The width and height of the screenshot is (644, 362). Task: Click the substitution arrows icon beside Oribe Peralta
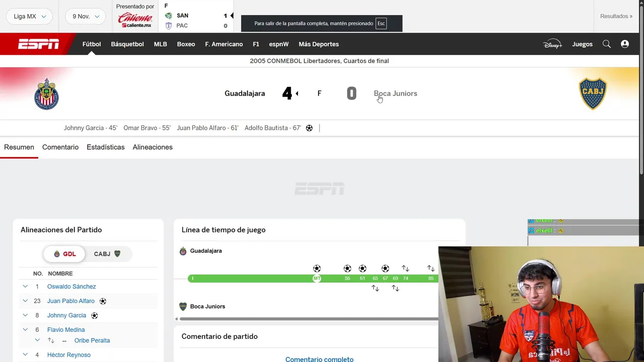click(x=51, y=340)
